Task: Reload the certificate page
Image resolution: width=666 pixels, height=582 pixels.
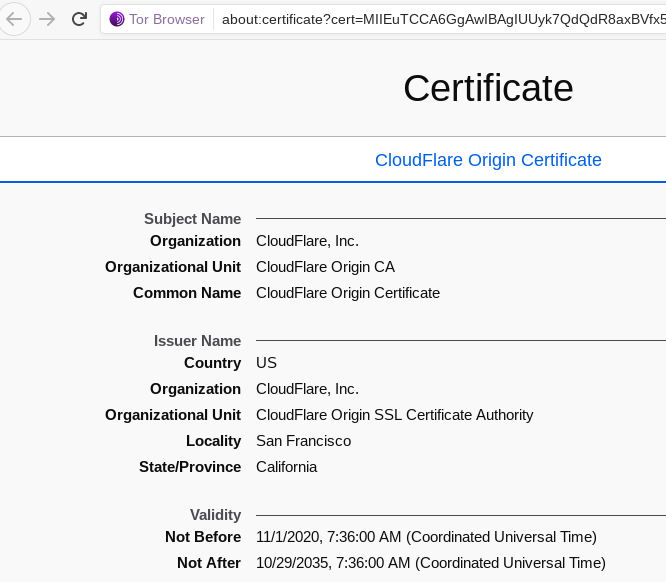Action: point(79,19)
